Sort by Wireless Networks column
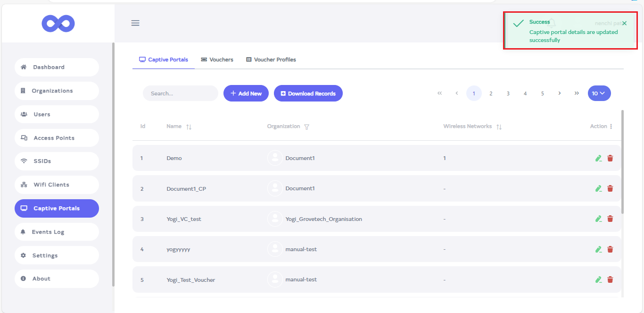Viewport: 644px width, 313px height. (499, 127)
